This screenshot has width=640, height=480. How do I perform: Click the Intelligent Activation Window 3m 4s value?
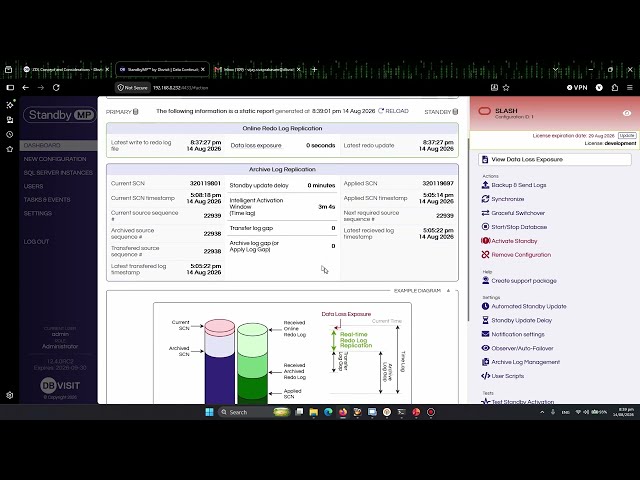[327, 207]
